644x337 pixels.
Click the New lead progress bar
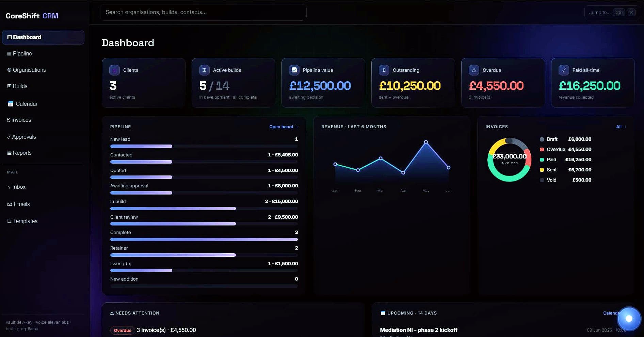pyautogui.click(x=204, y=146)
